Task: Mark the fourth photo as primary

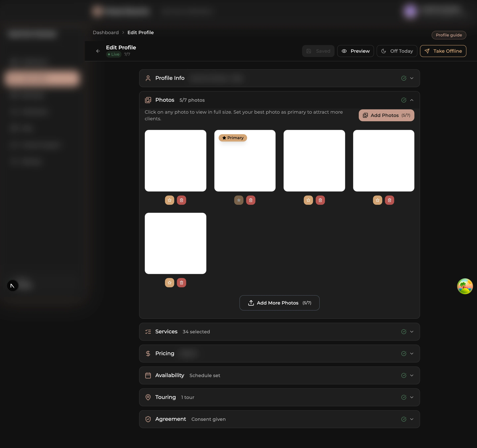Action: [377, 200]
